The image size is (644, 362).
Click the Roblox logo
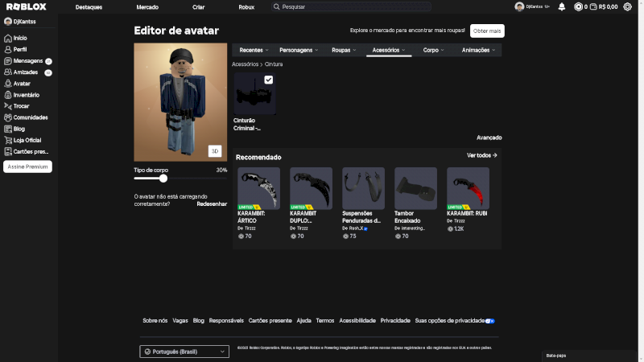(x=27, y=7)
